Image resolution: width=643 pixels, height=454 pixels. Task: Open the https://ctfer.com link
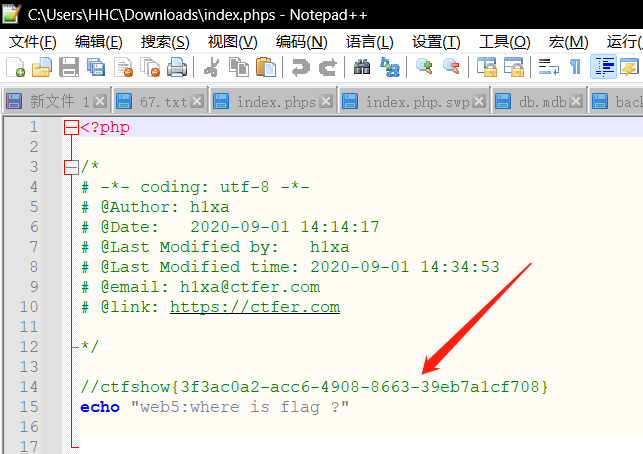[254, 307]
